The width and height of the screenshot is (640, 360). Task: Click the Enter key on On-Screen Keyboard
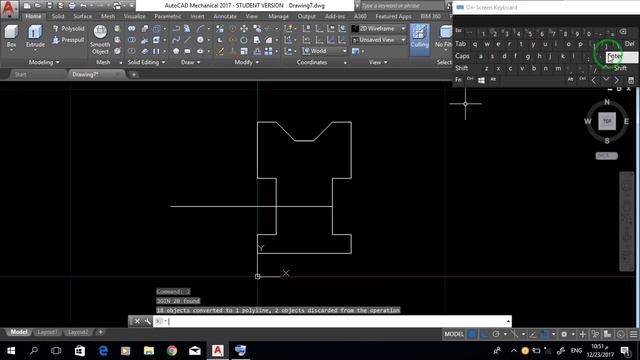621,57
